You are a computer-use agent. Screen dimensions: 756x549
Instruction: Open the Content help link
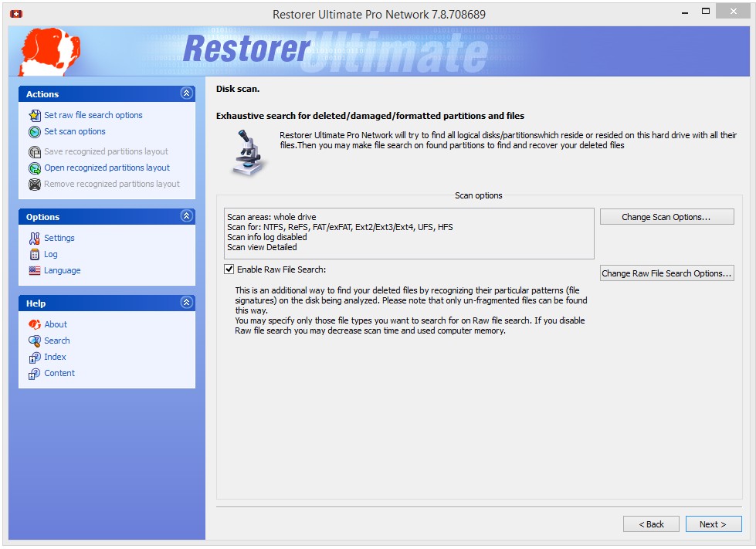[x=59, y=374]
